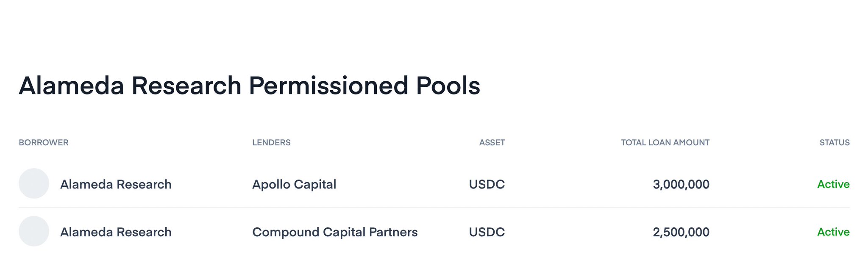The width and height of the screenshot is (868, 263).
Task: Click the divider line between the pool rows
Action: (x=434, y=208)
